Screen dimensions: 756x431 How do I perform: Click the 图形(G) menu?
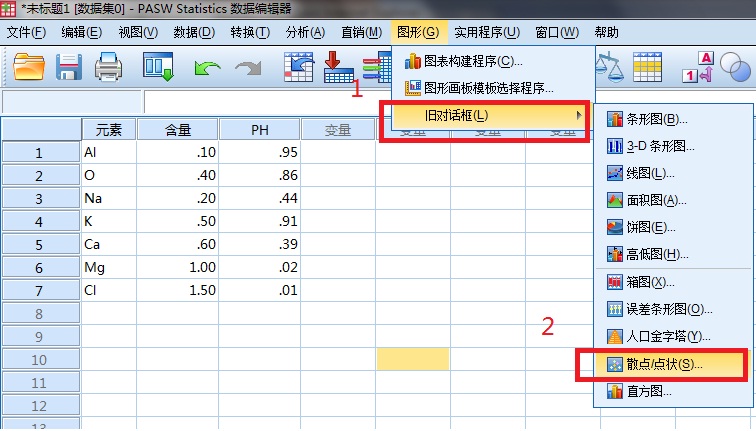coord(418,32)
